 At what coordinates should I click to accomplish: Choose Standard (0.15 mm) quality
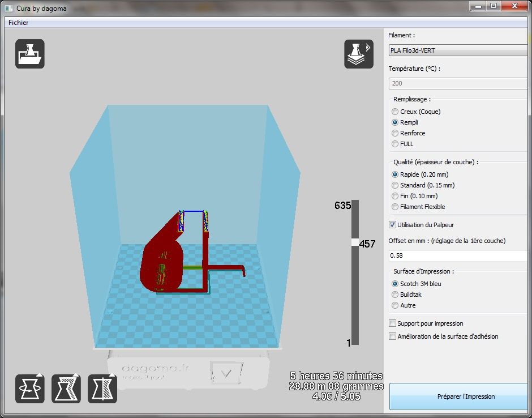pos(423,185)
